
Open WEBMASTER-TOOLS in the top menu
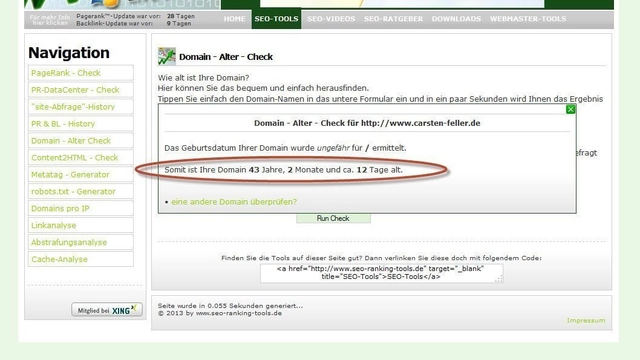point(528,19)
